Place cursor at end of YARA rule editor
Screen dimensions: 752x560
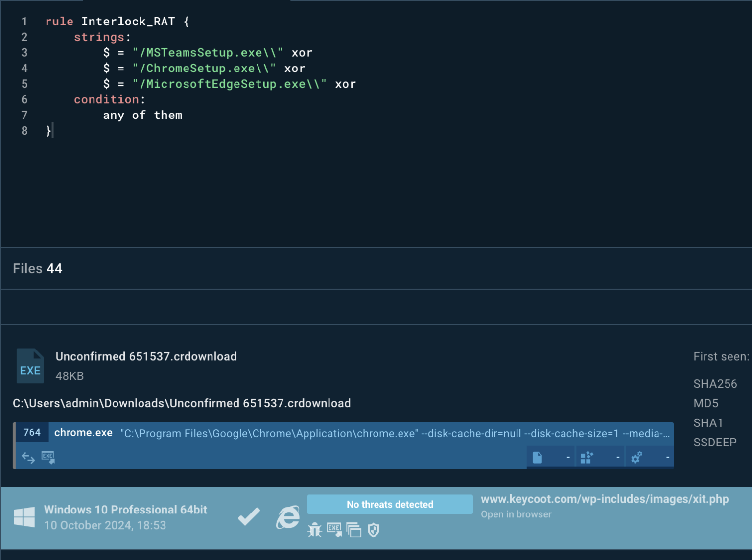click(52, 131)
